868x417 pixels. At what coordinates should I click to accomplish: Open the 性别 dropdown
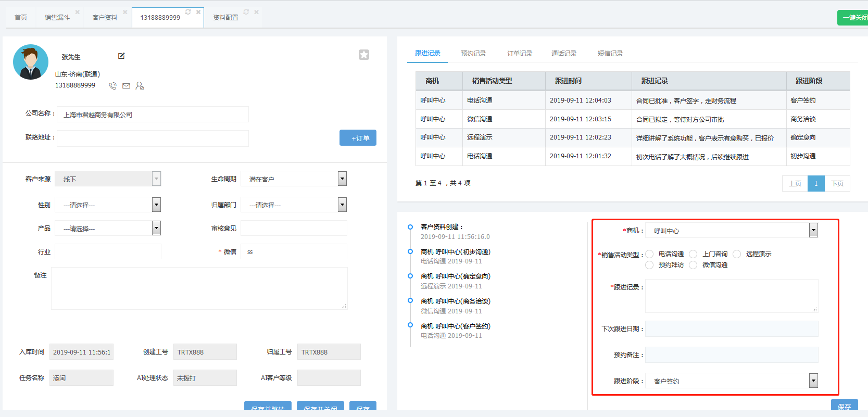(156, 205)
